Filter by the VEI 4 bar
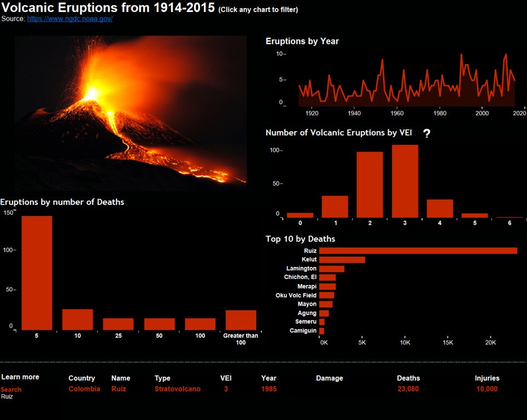 (440, 208)
